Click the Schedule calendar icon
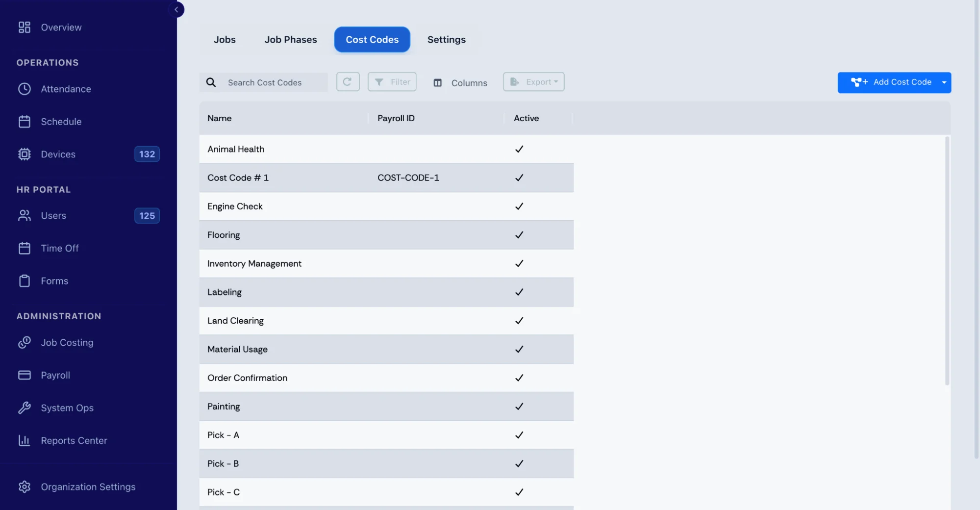The image size is (980, 510). pyautogui.click(x=25, y=122)
